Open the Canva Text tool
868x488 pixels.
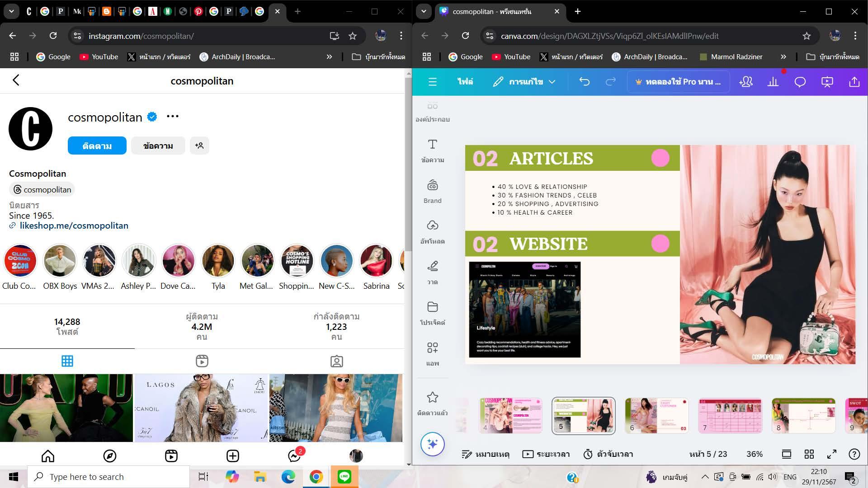point(432,150)
